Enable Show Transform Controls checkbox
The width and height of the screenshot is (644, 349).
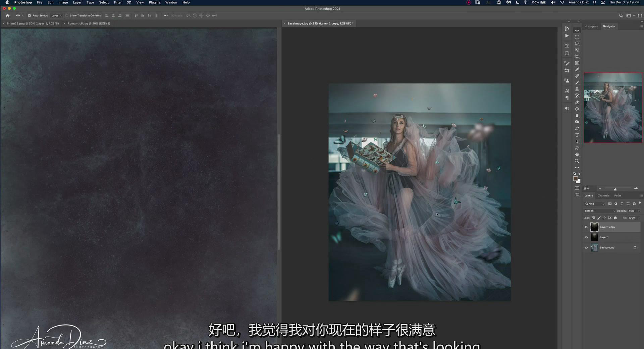coord(67,15)
